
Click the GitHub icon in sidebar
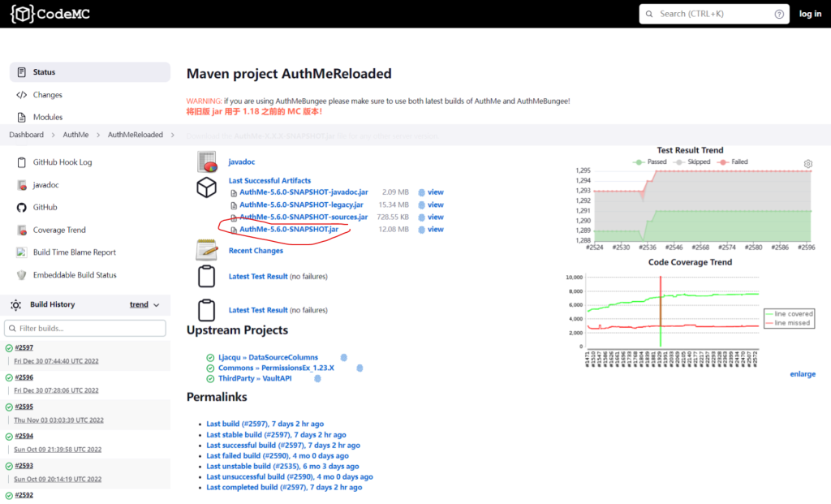(21, 208)
